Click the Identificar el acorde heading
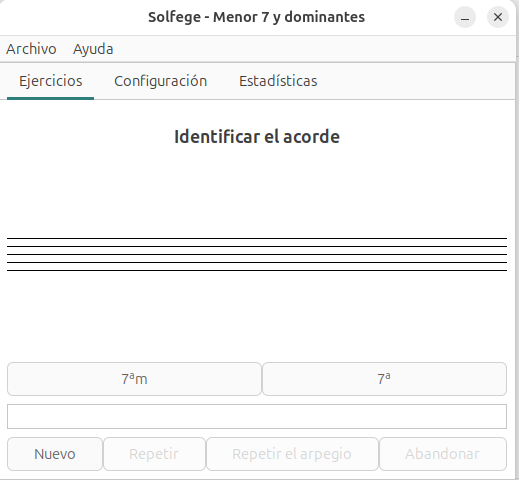 click(x=257, y=137)
